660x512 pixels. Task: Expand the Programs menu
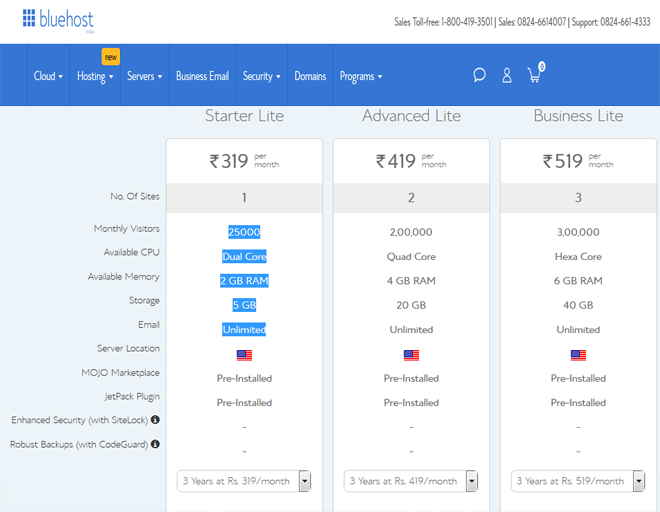361,76
